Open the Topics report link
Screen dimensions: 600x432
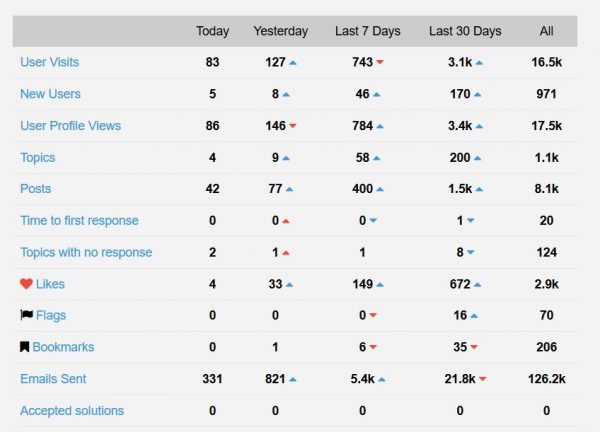pos(38,158)
